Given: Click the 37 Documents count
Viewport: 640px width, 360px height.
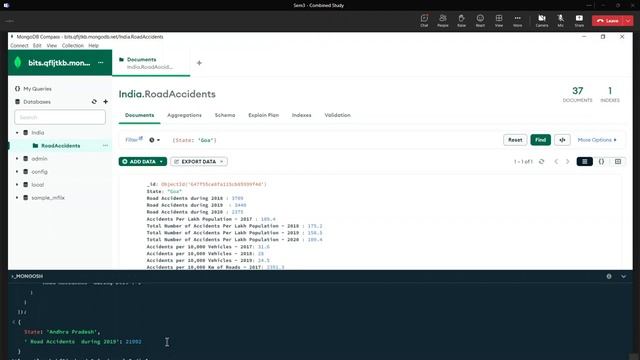Looking at the screenshot, I should coord(577,94).
